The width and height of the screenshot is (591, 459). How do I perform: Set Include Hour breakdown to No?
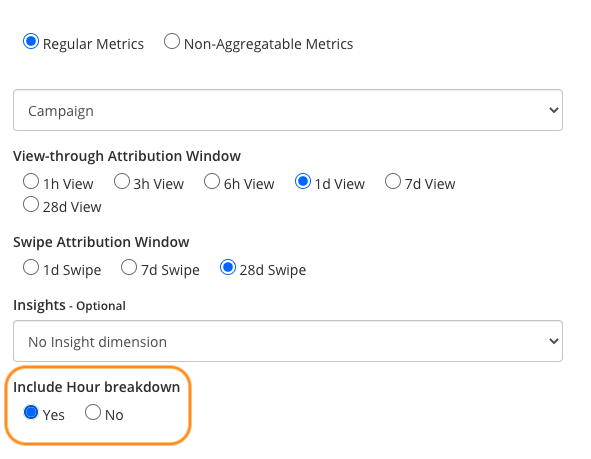[x=93, y=412]
